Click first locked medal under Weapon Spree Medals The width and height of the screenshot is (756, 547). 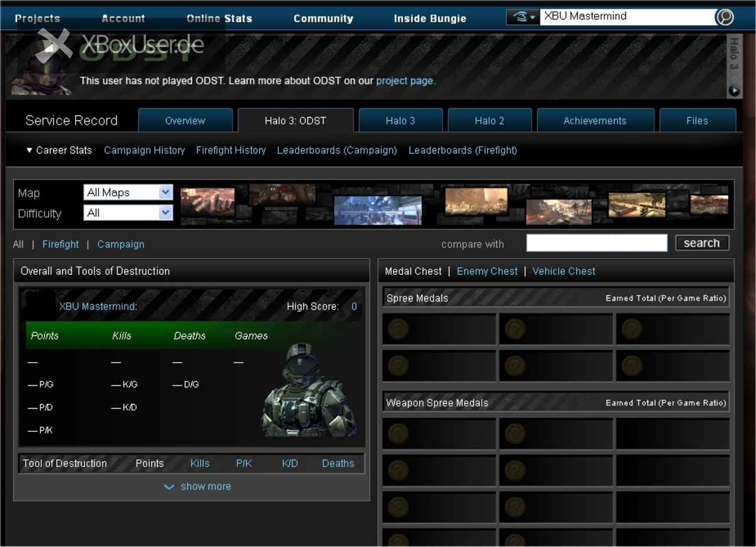pyautogui.click(x=398, y=434)
